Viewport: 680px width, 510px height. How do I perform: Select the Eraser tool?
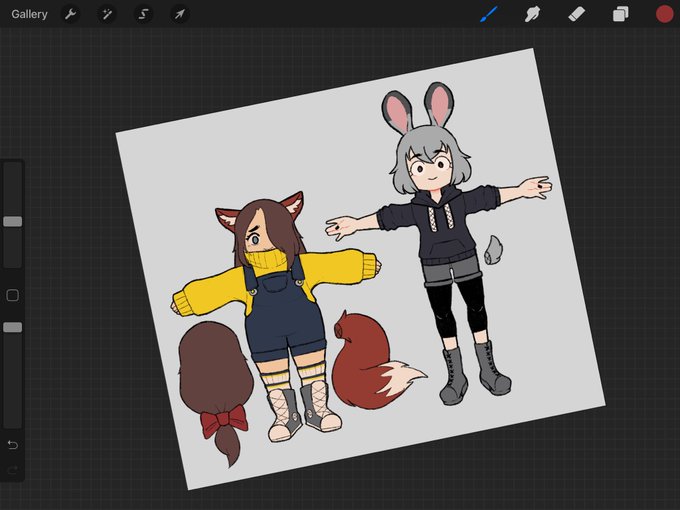(x=576, y=14)
